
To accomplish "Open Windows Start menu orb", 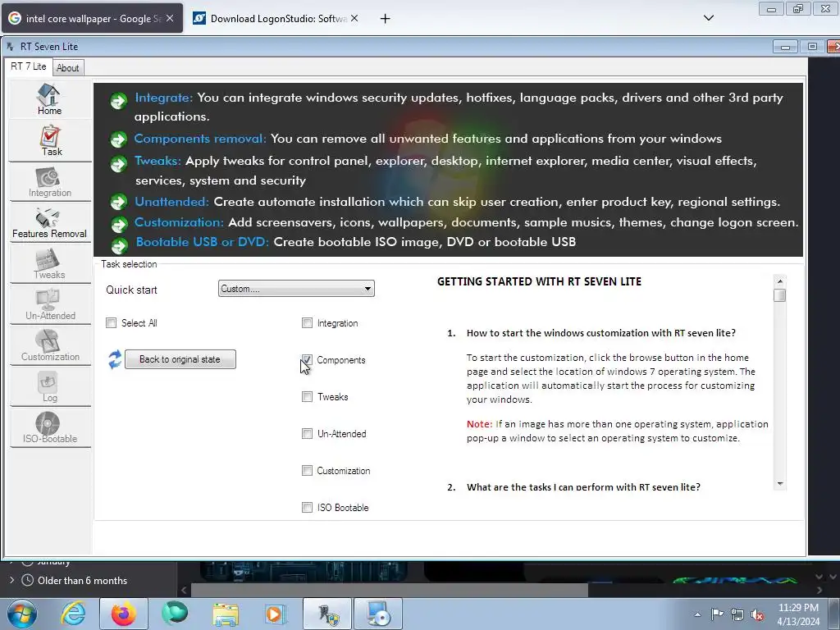I will click(x=22, y=614).
